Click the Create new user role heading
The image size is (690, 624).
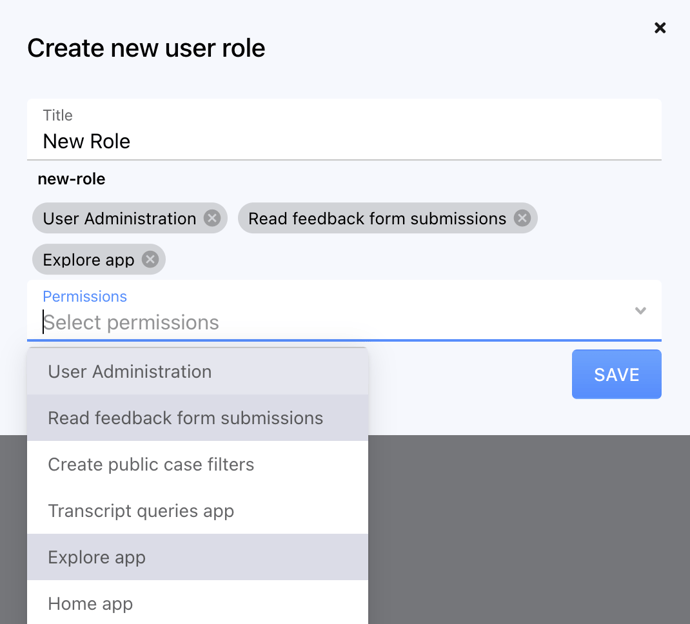[146, 48]
